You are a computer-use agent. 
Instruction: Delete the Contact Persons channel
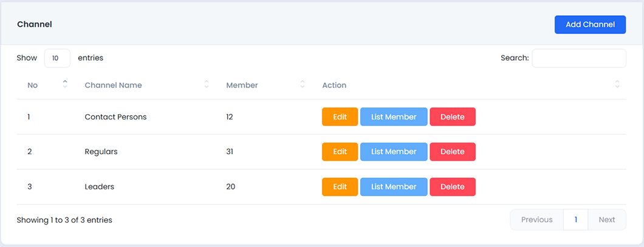tap(452, 117)
